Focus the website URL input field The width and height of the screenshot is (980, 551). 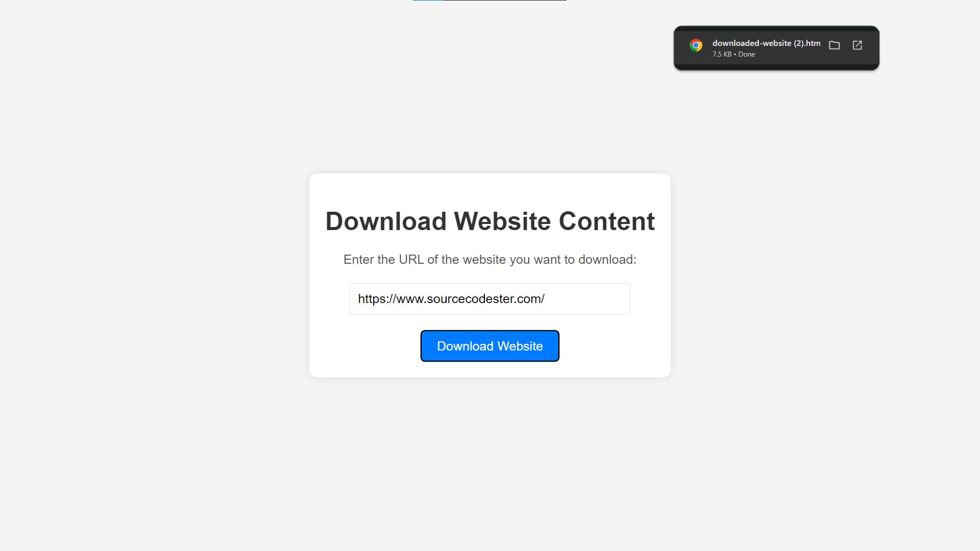(x=489, y=299)
